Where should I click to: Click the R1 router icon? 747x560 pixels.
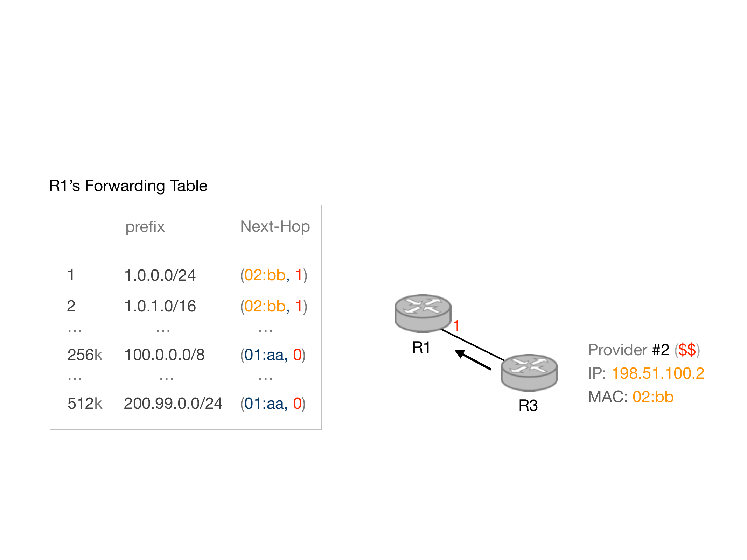click(x=423, y=313)
